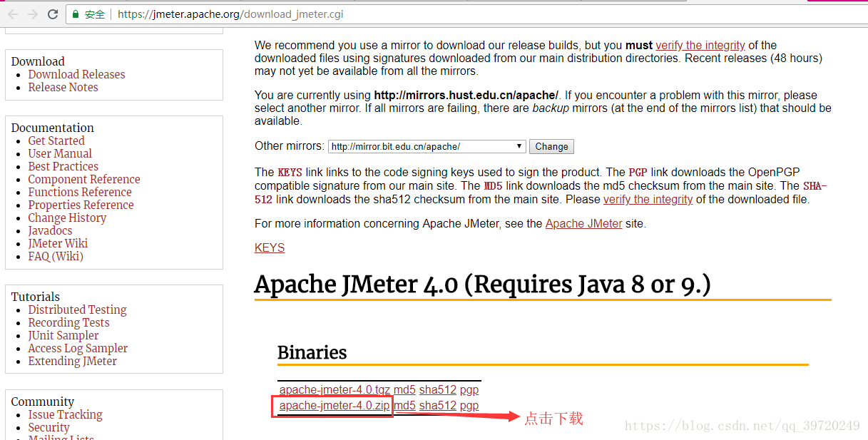Open Download Releases link
868x440 pixels.
pos(76,74)
